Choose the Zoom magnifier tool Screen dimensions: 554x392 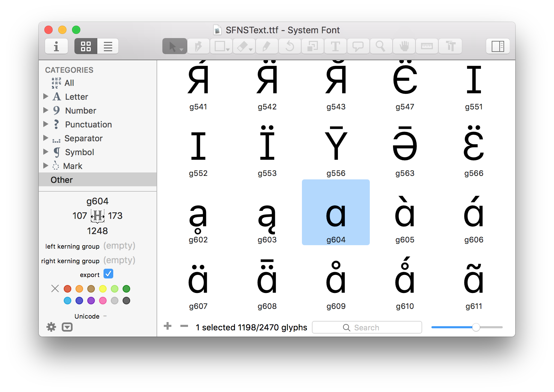click(x=381, y=46)
